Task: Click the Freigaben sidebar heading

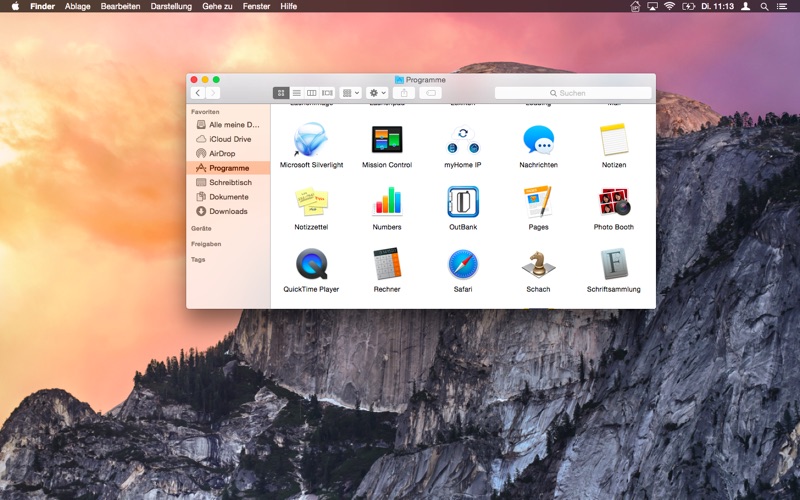Action: (206, 244)
